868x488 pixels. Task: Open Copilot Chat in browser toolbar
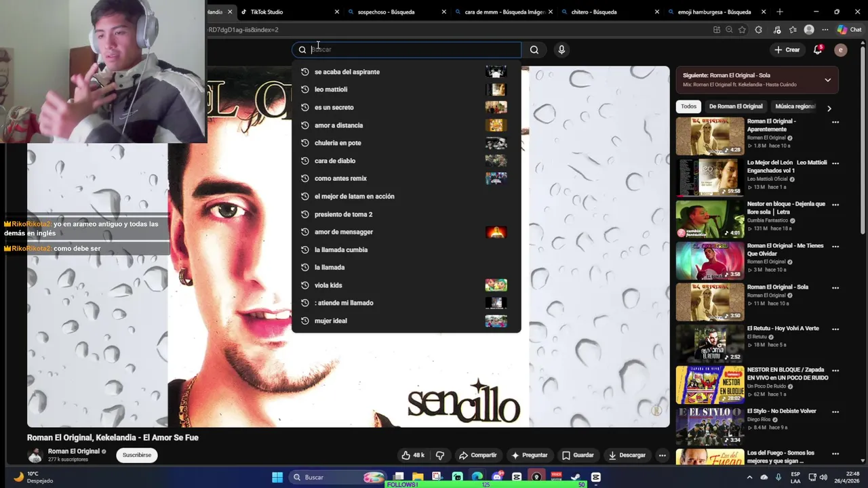pos(849,30)
